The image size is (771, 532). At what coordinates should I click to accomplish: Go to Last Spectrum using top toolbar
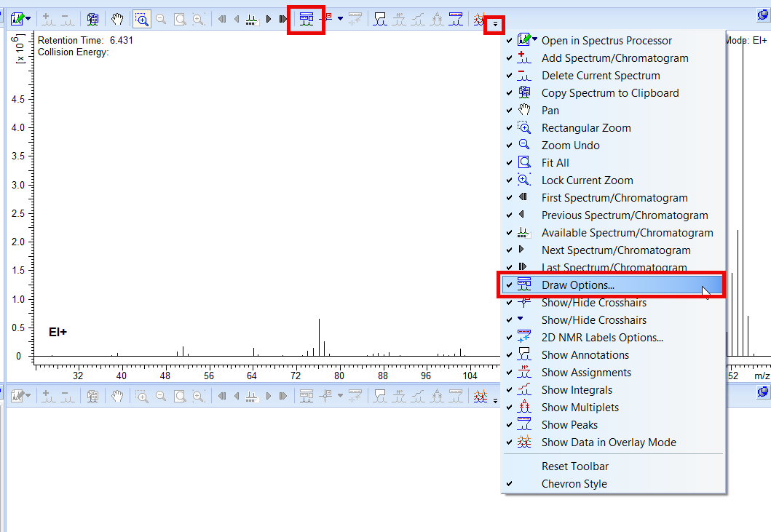283,19
